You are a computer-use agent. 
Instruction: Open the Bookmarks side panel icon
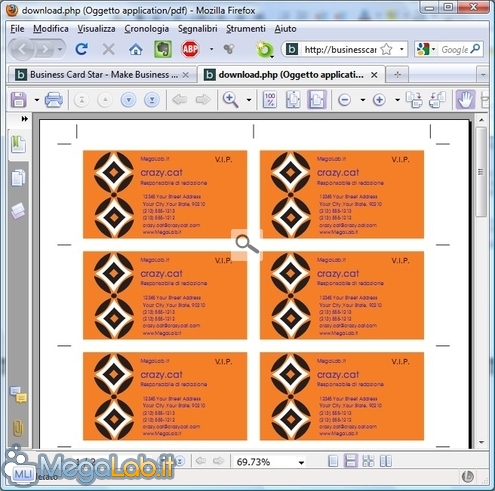tap(18, 144)
